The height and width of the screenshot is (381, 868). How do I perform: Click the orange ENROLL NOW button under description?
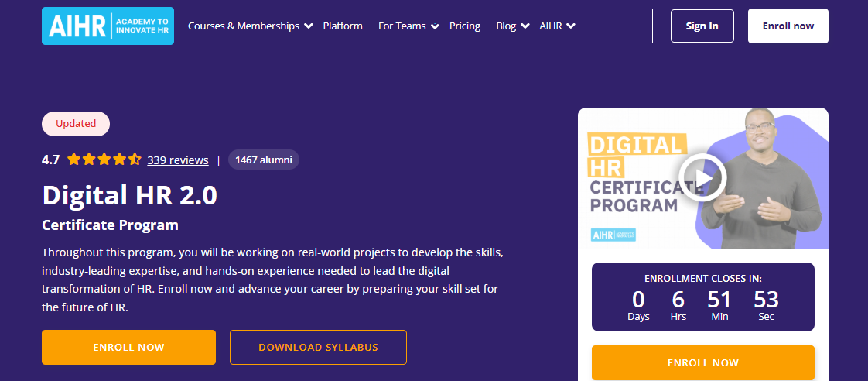[x=129, y=347]
